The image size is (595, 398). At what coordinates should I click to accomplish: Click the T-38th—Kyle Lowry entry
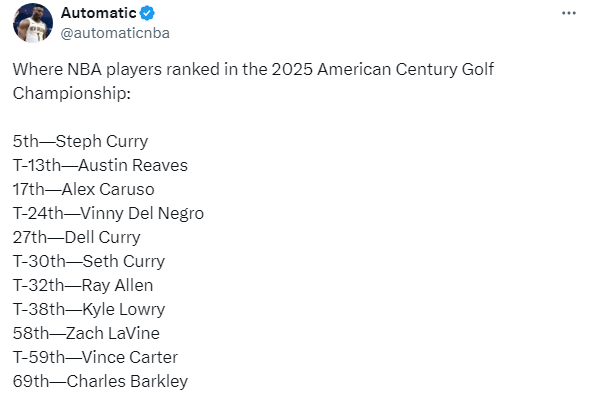click(x=89, y=309)
